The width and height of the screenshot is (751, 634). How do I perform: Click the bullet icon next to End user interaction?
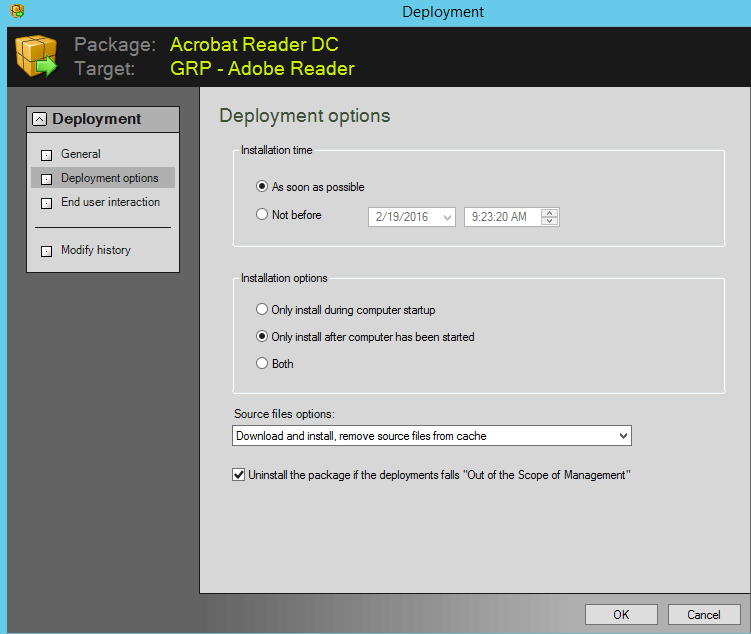46,203
